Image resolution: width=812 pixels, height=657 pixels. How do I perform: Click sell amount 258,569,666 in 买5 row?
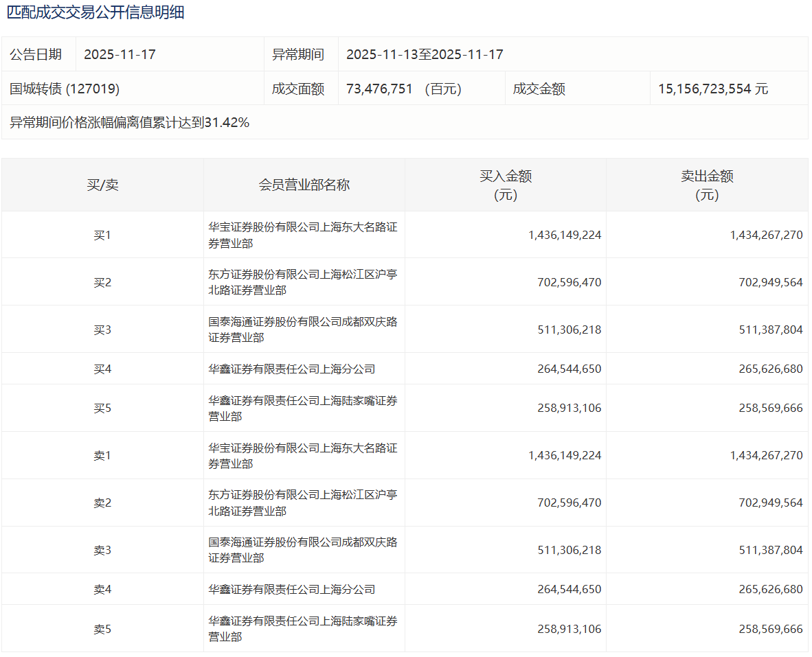[x=771, y=408]
